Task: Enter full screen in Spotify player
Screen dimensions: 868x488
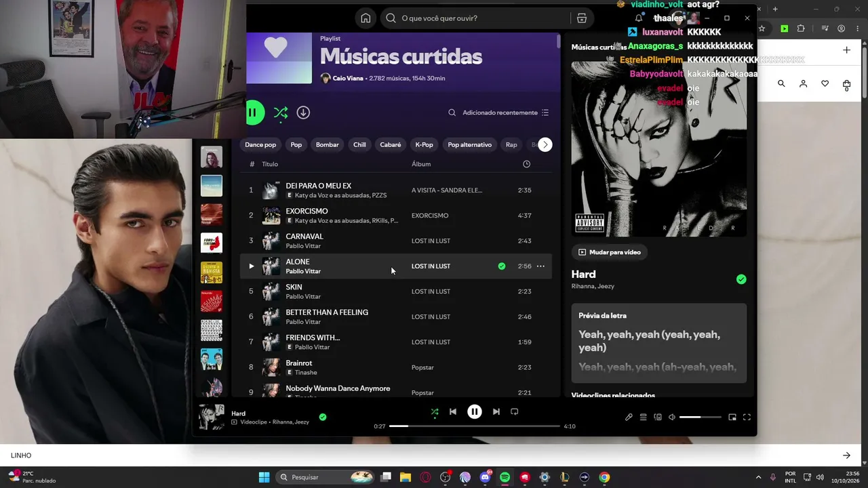Action: [747, 417]
